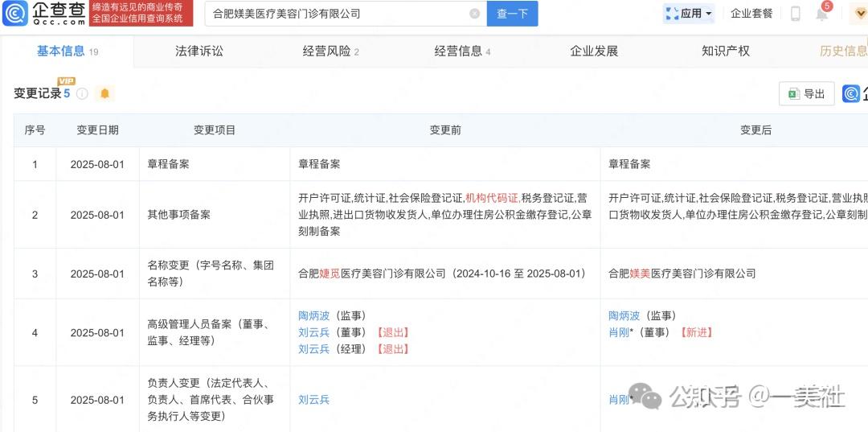
Task: Click 刘云兵 (经理) link in row 4
Action: point(314,349)
